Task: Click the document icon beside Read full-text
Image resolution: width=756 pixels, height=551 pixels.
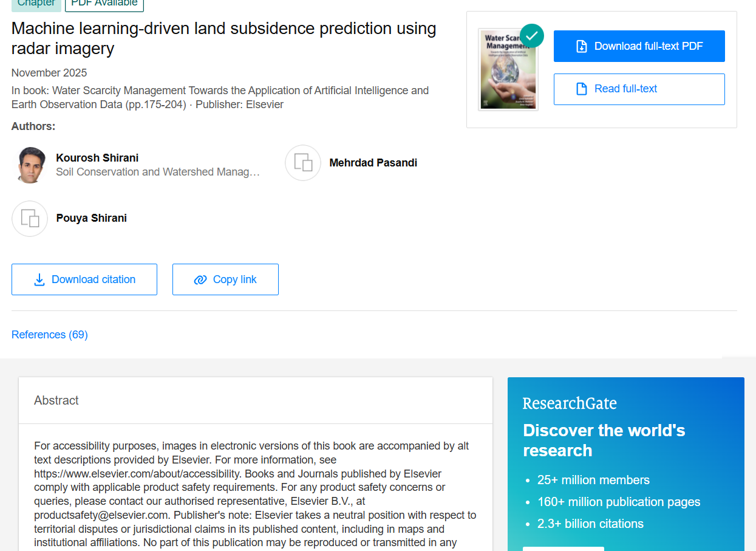Action: [581, 89]
